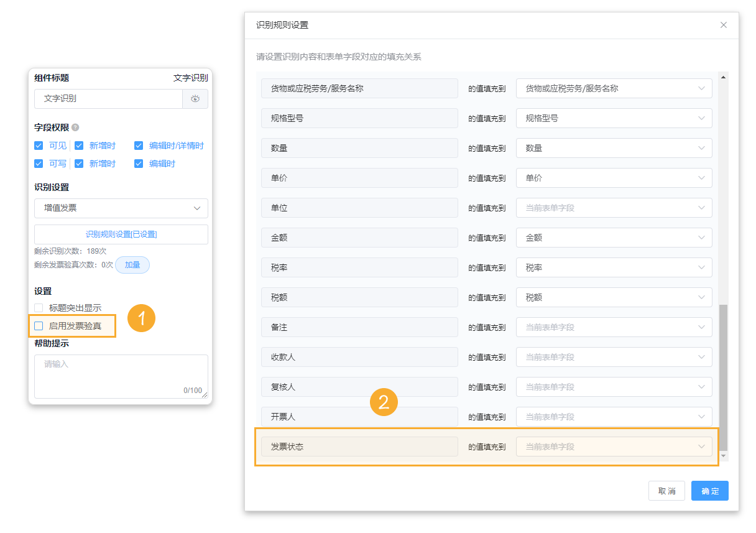Close the 识别规则设置 dialog with the X
The image size is (756, 533).
click(x=723, y=25)
